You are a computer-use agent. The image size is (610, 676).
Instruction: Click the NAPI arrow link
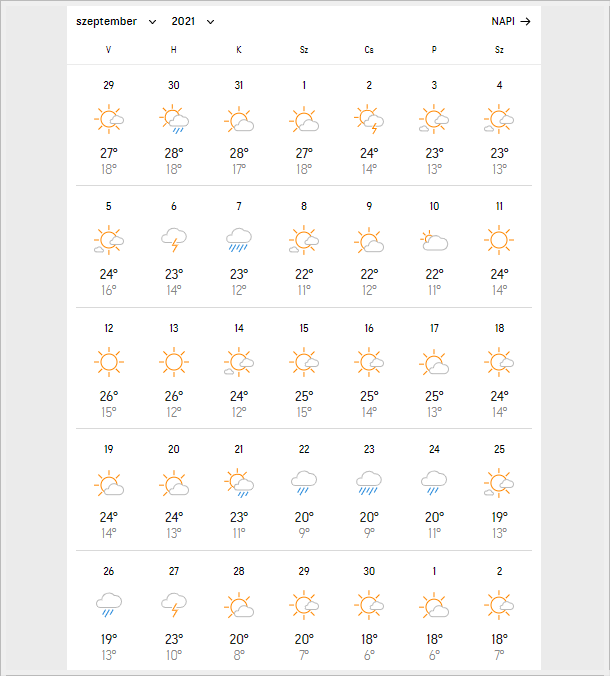510,21
